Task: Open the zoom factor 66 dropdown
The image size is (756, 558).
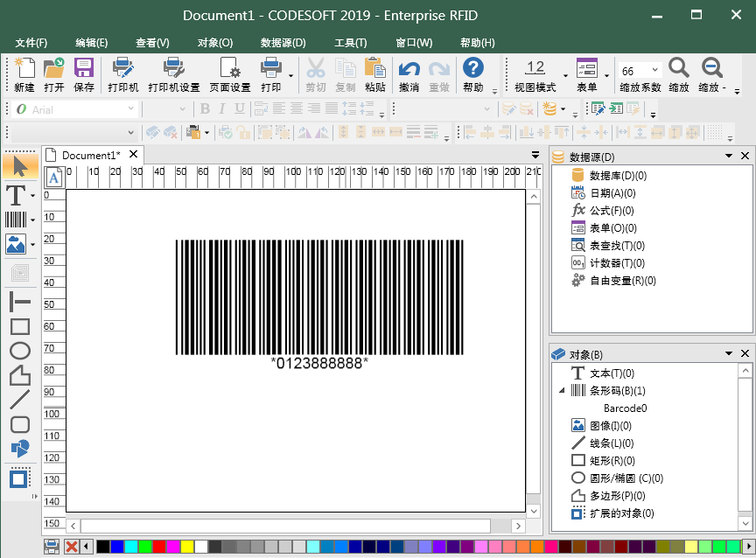Action: click(654, 70)
